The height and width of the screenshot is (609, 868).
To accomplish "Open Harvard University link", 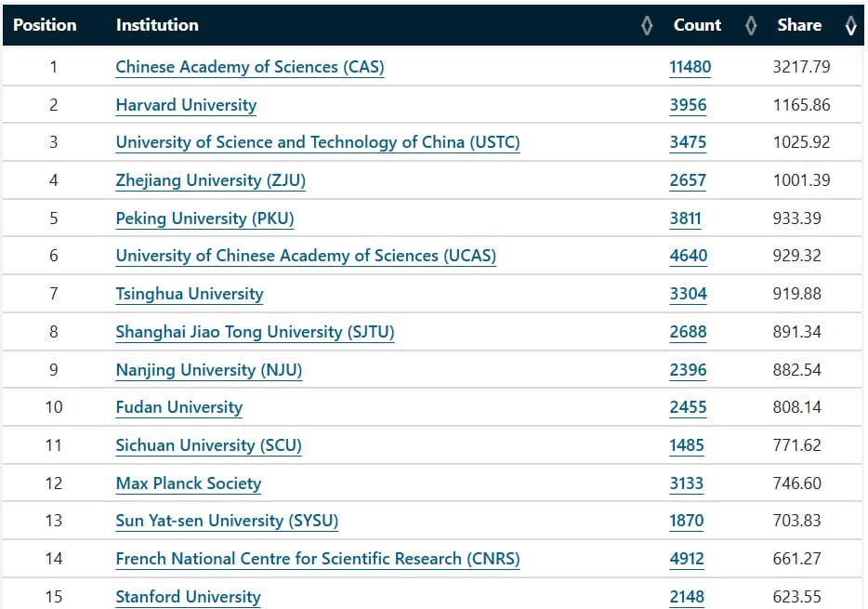I will (186, 105).
